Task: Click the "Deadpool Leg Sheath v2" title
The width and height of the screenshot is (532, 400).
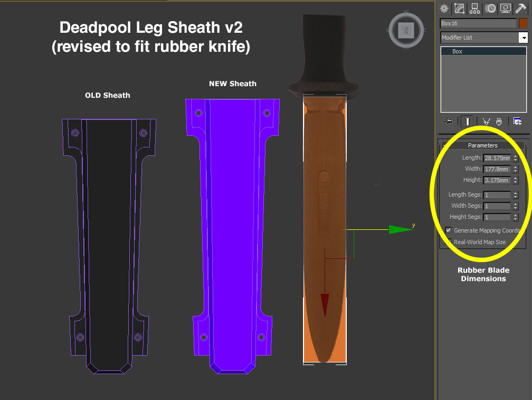Action: click(151, 27)
